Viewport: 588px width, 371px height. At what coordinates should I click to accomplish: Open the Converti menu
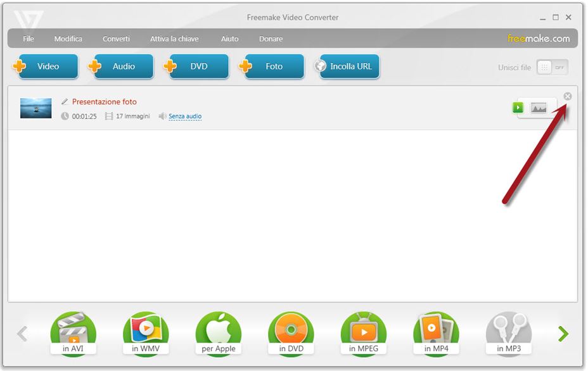tap(116, 39)
